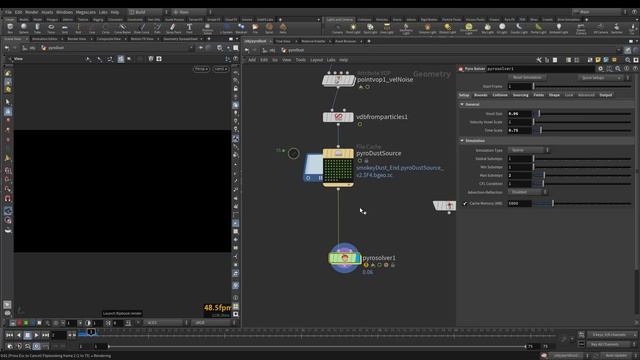This screenshot has width=640, height=360.
Task: Click the Time Scale slider
Action: 583,131
